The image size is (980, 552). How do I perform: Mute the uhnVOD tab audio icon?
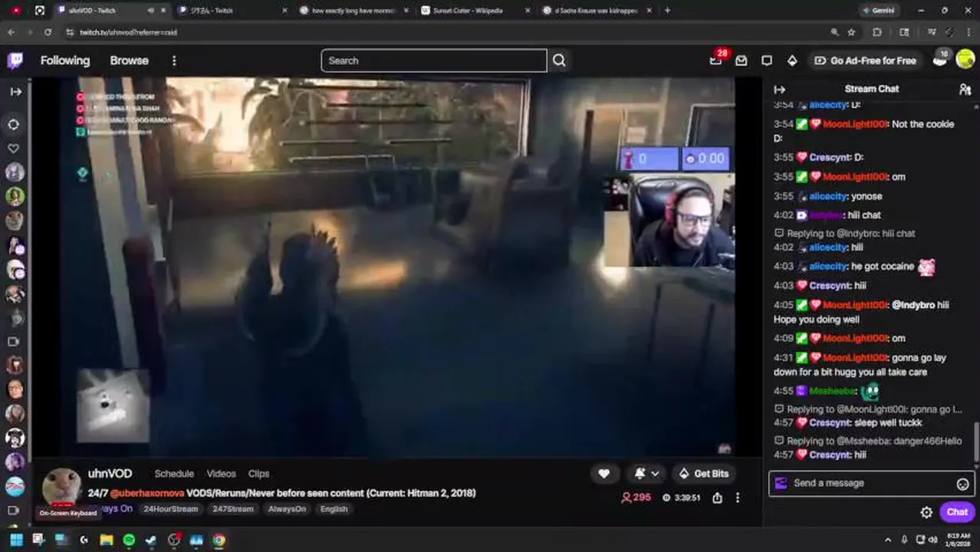pos(150,11)
